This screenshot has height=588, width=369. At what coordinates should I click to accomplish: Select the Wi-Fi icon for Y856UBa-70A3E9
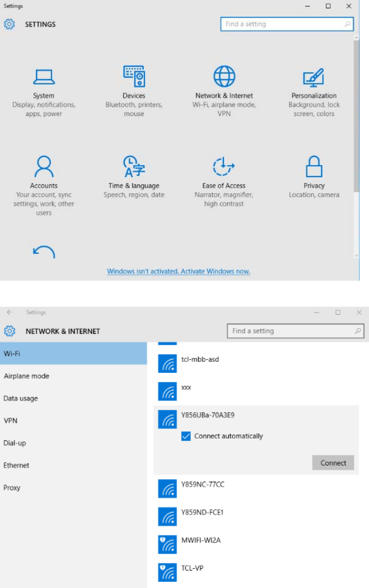[x=167, y=419]
